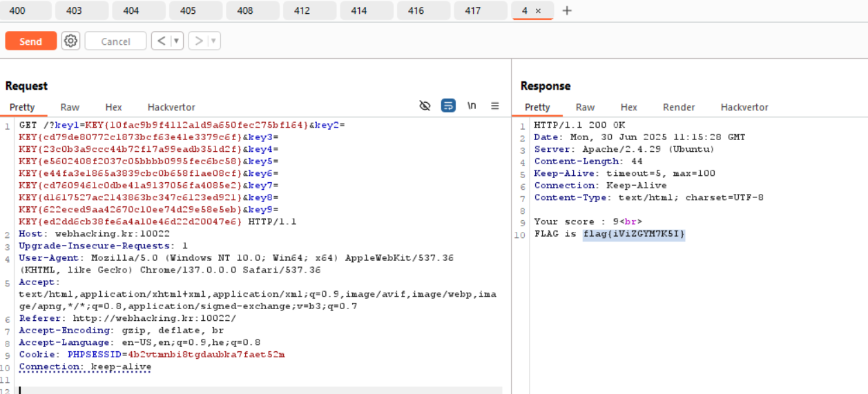This screenshot has height=394, width=868.
Task: Switch to Repeater tab 416
Action: pos(423,10)
